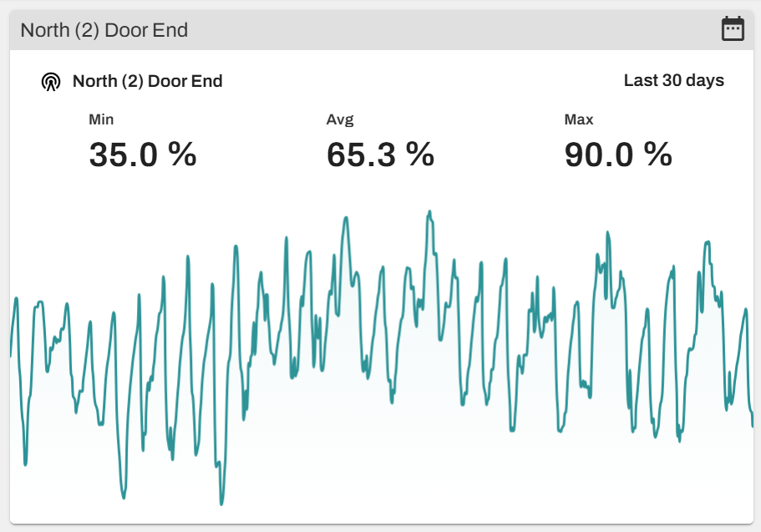Click the Avg label

340,119
